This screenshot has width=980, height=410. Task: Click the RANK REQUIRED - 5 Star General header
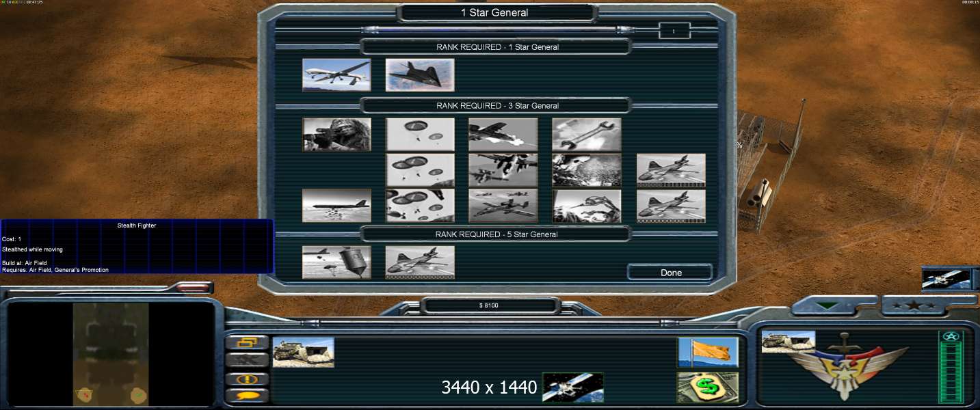(496, 234)
